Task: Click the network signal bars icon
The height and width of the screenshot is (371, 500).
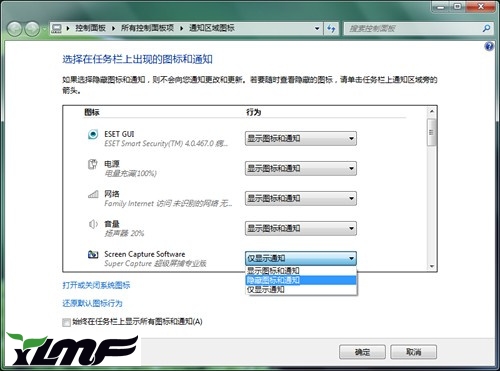Action: [93, 194]
